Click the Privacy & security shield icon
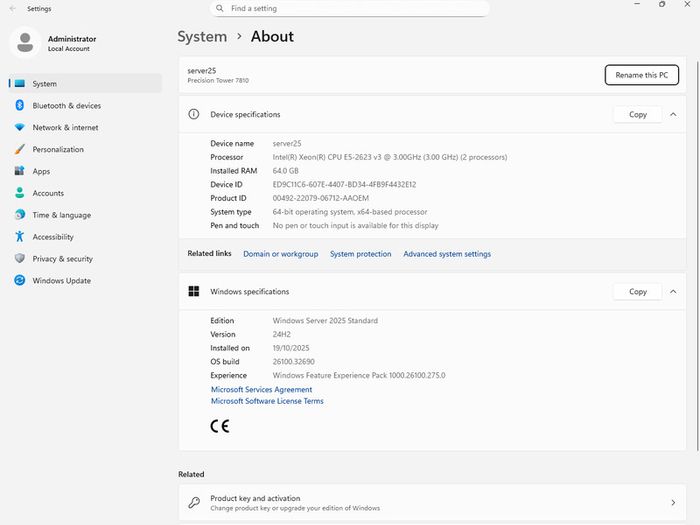The image size is (700, 525). tap(20, 258)
